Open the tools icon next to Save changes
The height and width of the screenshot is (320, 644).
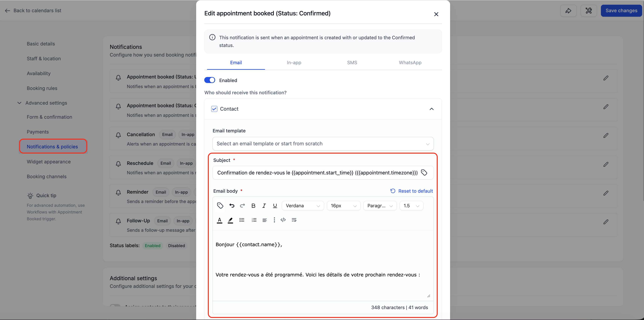[x=589, y=11]
